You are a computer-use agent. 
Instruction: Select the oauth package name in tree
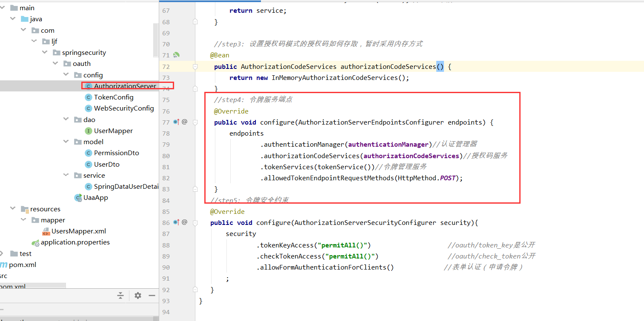tap(82, 64)
